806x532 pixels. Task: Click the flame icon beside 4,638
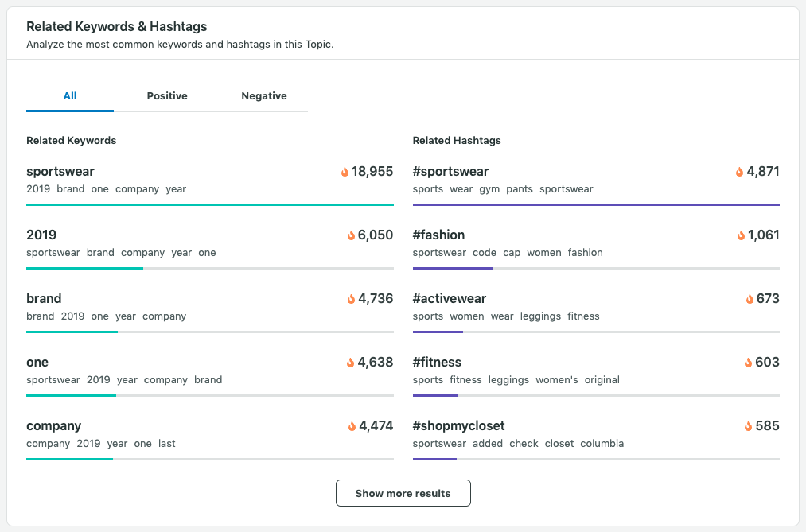tap(351, 363)
